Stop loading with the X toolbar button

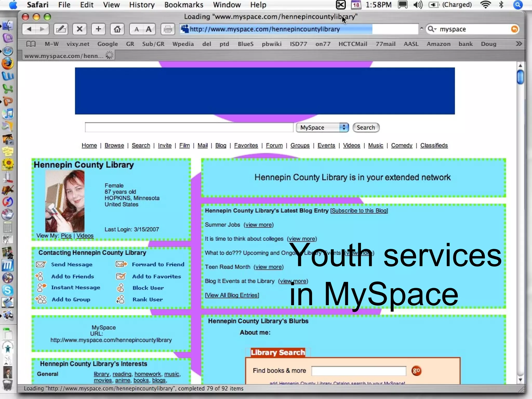(x=79, y=29)
